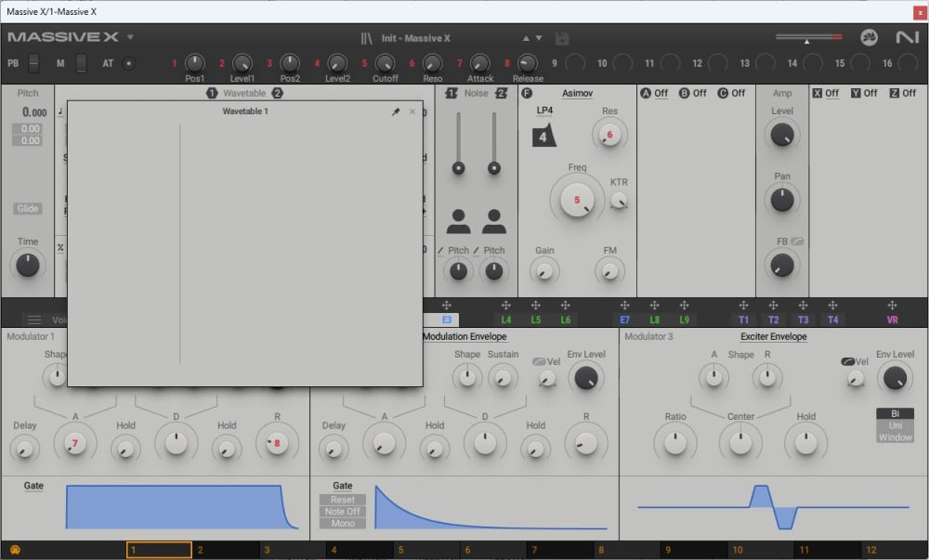Viewport: 929px width, 560px height.
Task: Click the Noise 1 level slider
Action: click(458, 142)
